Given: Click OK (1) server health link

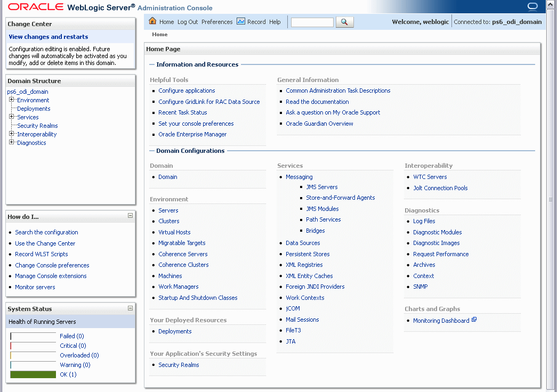Looking at the screenshot, I should 68,374.
